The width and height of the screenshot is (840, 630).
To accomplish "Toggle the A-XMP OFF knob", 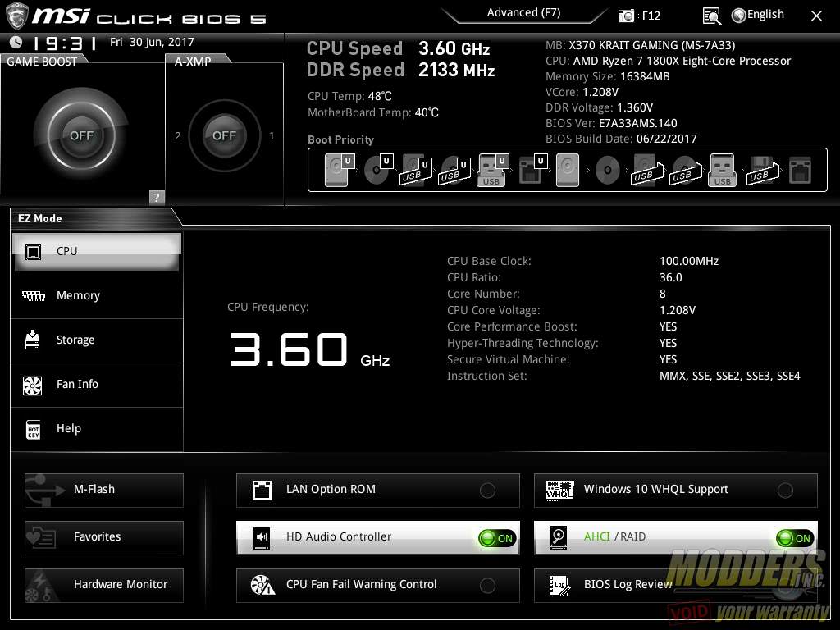I will coord(224,135).
